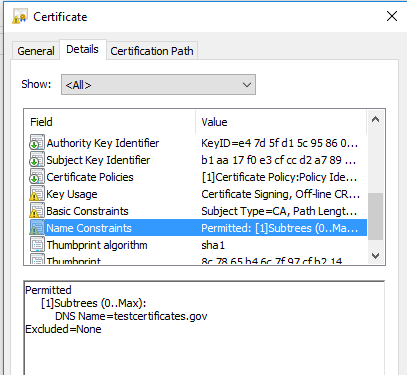Click the Permitted line in details box

pyautogui.click(x=48, y=290)
